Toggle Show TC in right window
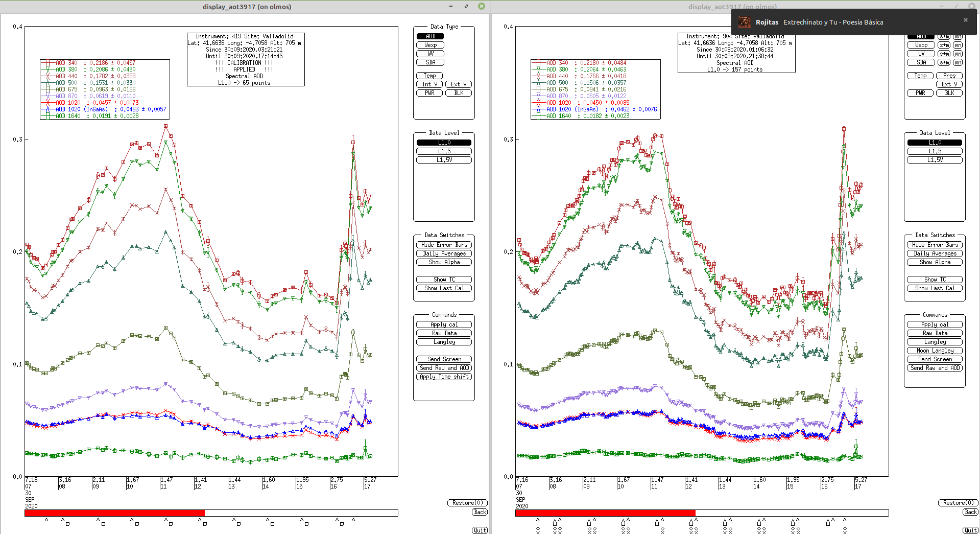The image size is (980, 534). tap(935, 280)
